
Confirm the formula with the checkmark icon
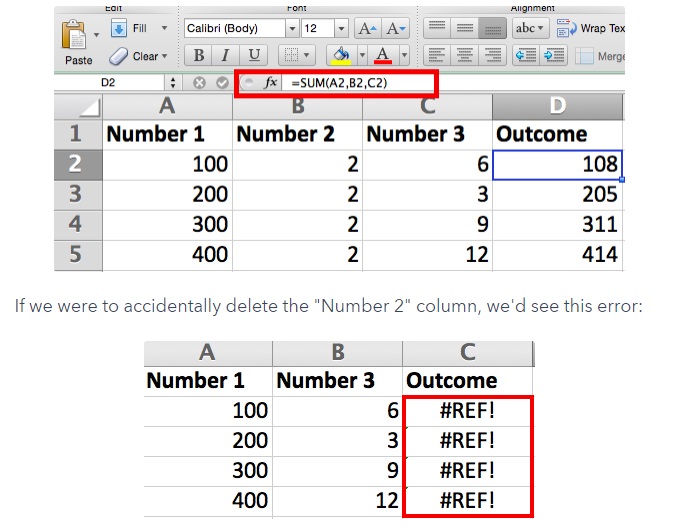(x=222, y=83)
